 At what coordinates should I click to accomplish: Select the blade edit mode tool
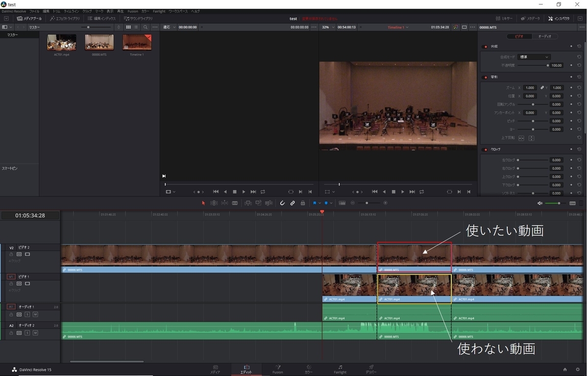(x=235, y=203)
